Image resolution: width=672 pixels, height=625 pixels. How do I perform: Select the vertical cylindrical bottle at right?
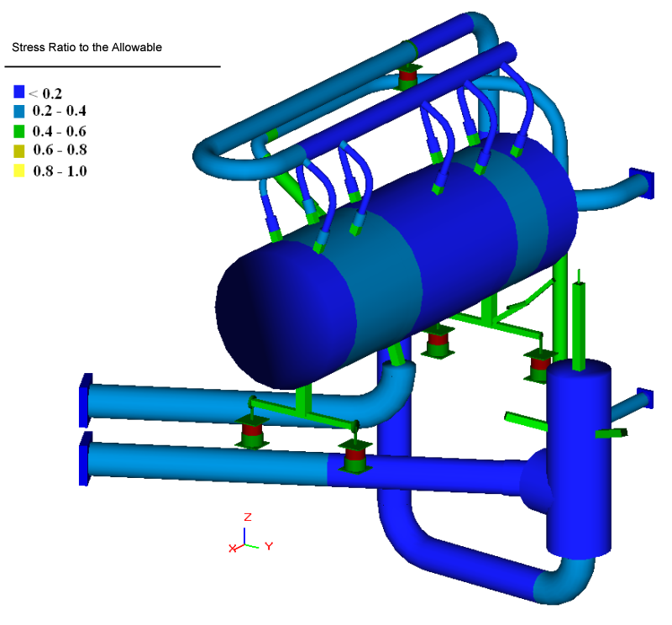point(579,459)
